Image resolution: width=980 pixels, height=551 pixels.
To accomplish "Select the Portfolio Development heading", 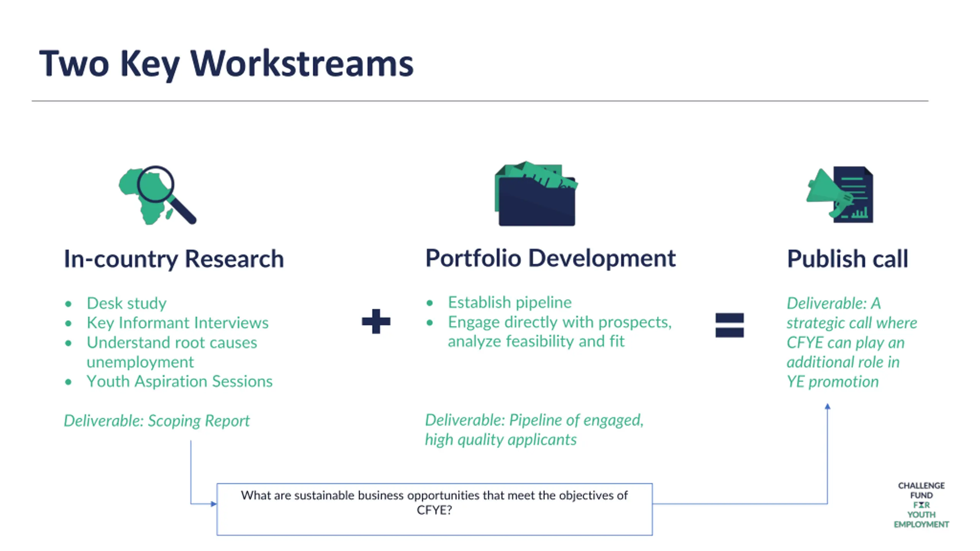I will 550,258.
